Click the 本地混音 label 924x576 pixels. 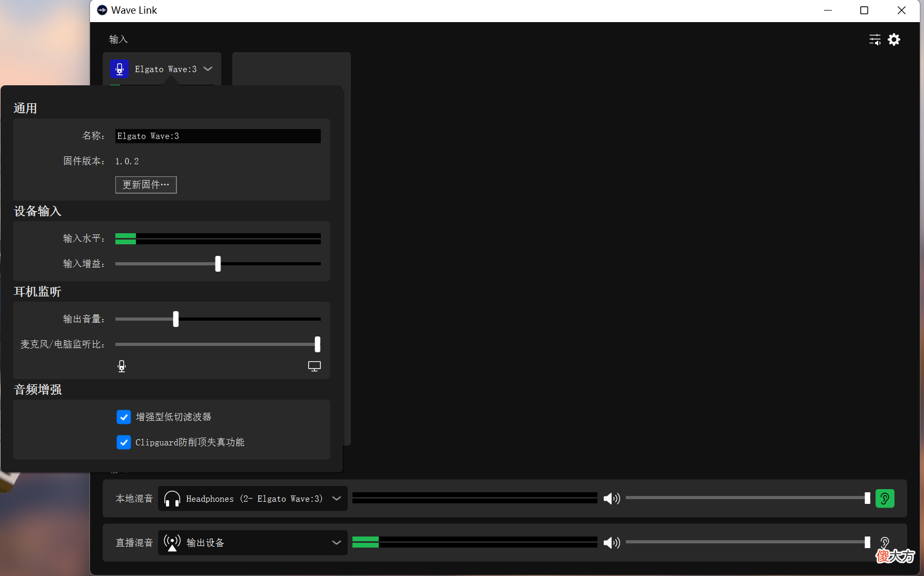click(134, 499)
